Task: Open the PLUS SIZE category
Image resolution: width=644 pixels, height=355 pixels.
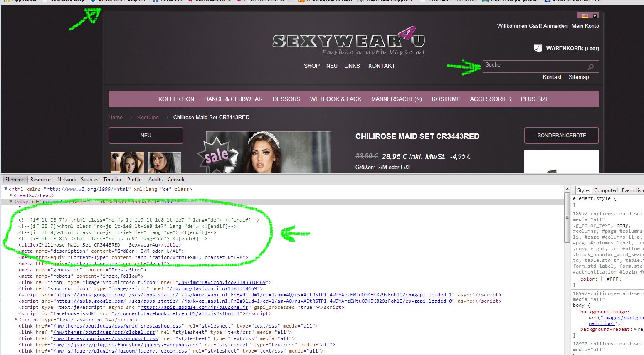Action: 535,99
